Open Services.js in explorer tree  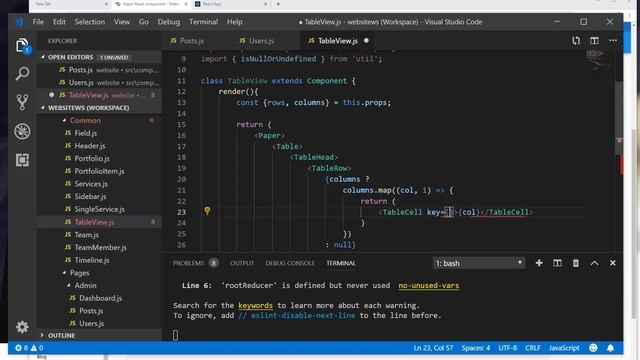[x=99, y=184]
